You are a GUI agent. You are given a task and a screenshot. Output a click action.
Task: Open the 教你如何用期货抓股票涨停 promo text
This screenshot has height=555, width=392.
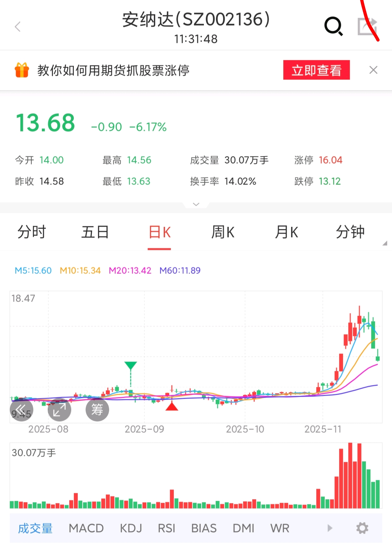113,70
